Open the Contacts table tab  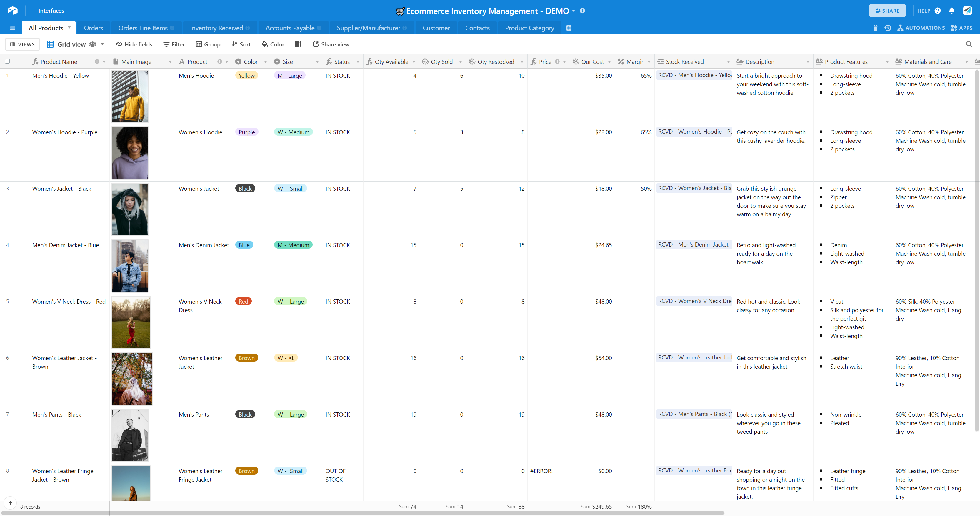click(x=477, y=28)
